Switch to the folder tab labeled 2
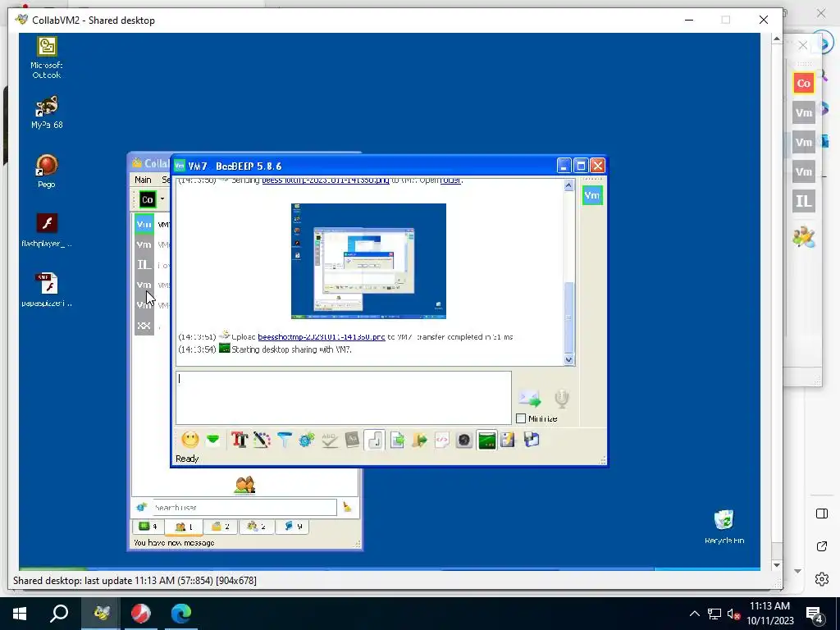 tap(221, 526)
